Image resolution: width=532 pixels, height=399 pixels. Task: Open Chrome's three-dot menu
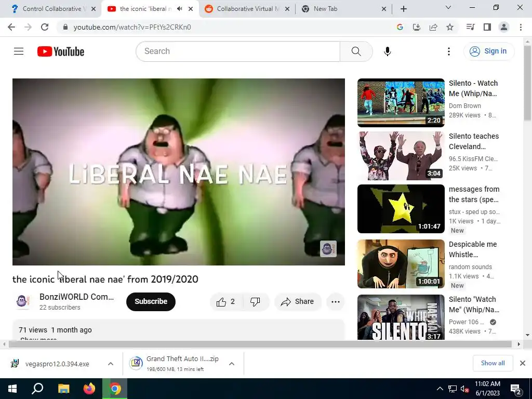(521, 27)
